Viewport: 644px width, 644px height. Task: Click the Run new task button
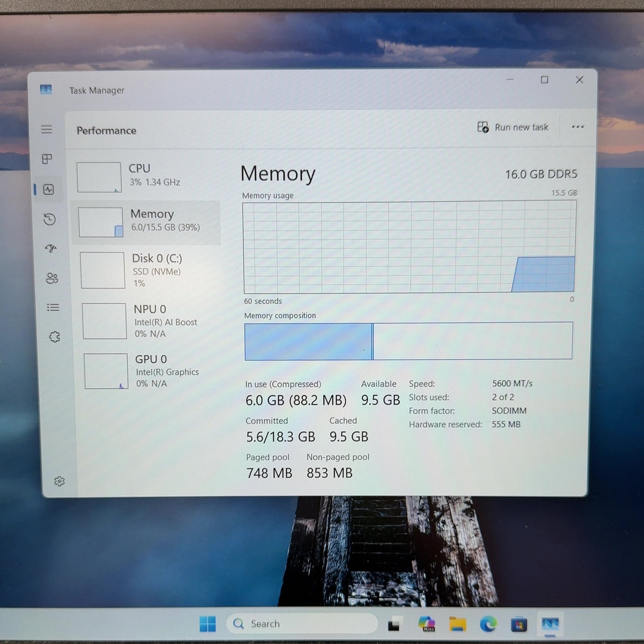click(x=513, y=127)
